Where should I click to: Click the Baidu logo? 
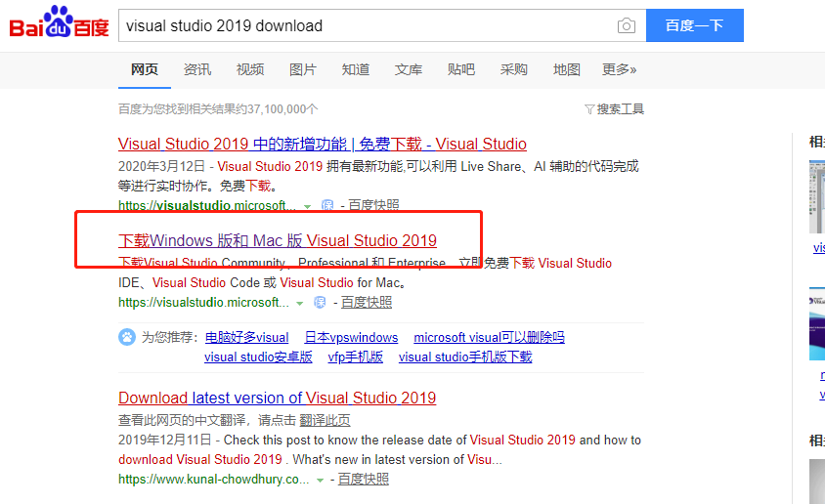pos(59,22)
